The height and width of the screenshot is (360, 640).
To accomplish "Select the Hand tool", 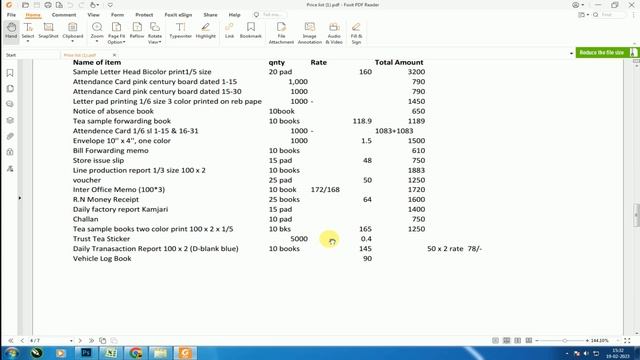I will click(x=11, y=31).
